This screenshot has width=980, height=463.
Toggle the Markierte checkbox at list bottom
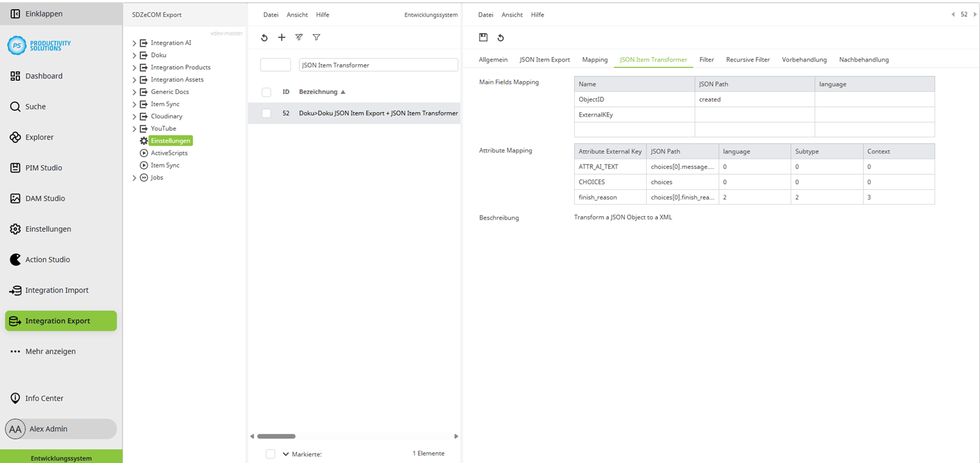coord(270,454)
